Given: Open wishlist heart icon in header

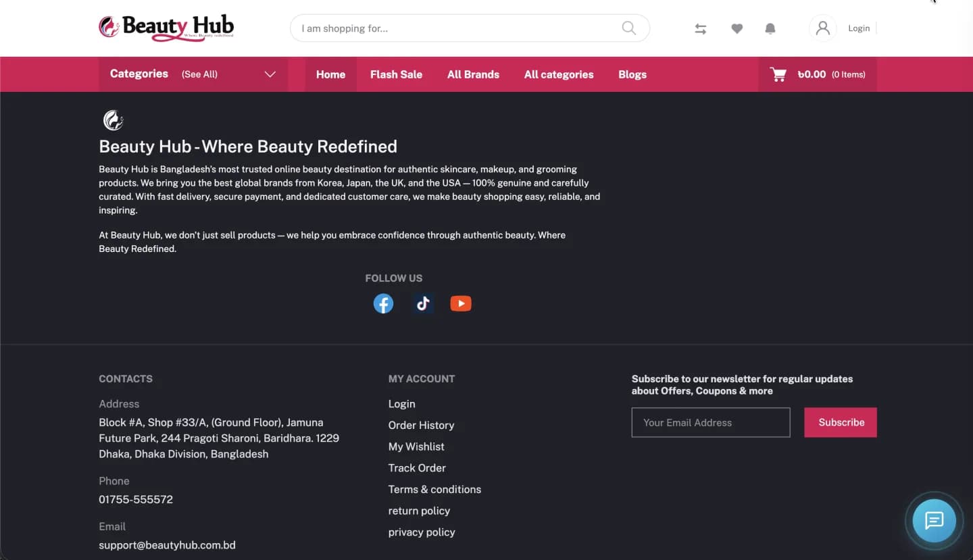Looking at the screenshot, I should [737, 28].
